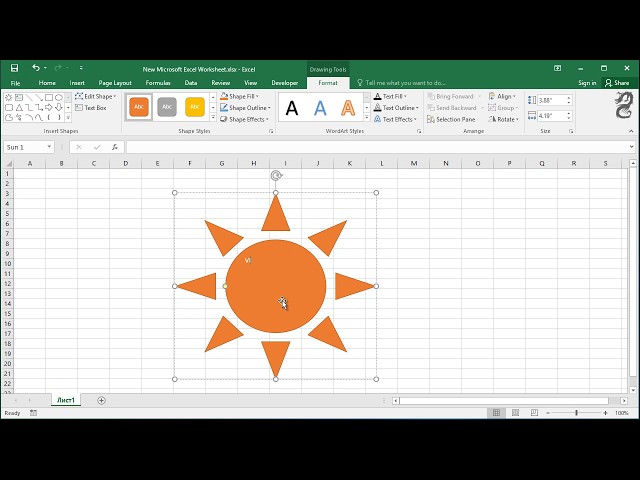Pick the Right Arrow block shape

point(49,107)
